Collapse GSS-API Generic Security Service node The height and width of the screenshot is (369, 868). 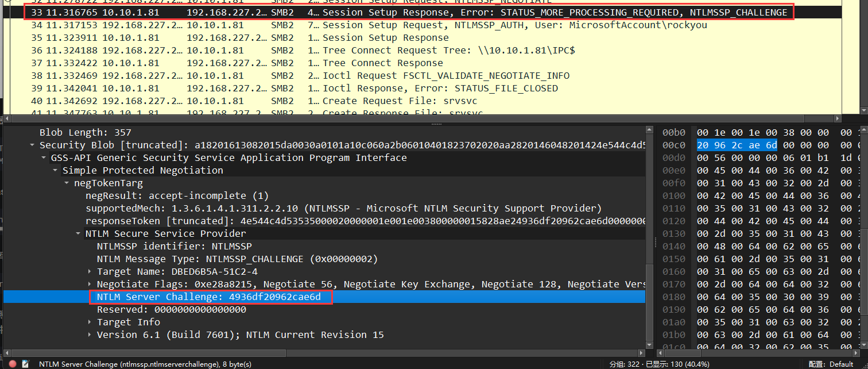click(x=44, y=158)
